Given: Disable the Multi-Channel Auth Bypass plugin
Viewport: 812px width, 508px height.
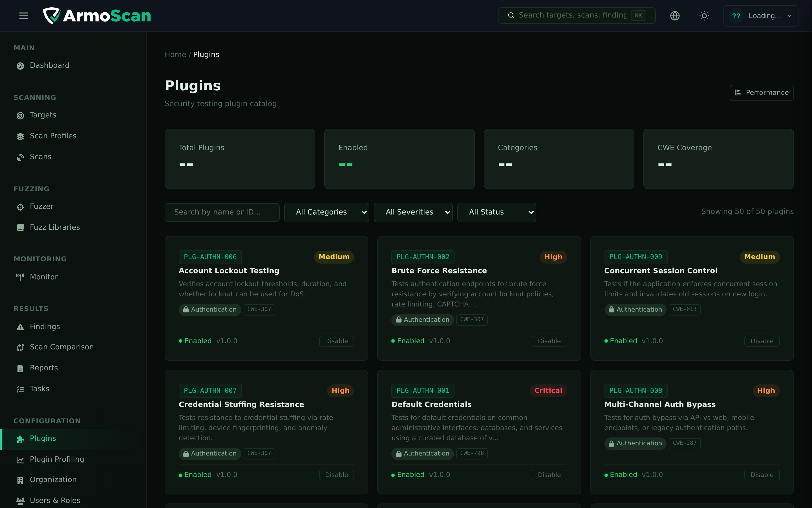Looking at the screenshot, I should pyautogui.click(x=762, y=475).
